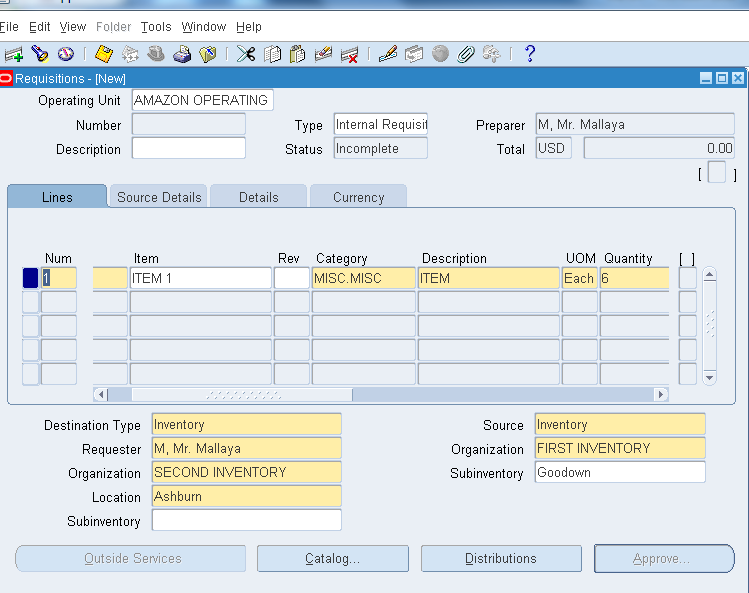Click the header flexfield bracket box
The width and height of the screenshot is (749, 593).
716,173
